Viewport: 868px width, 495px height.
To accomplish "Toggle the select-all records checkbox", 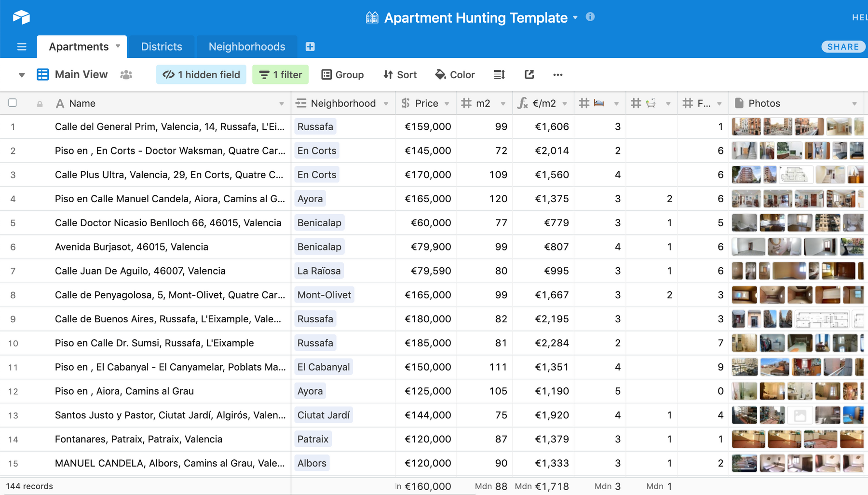I will (13, 103).
